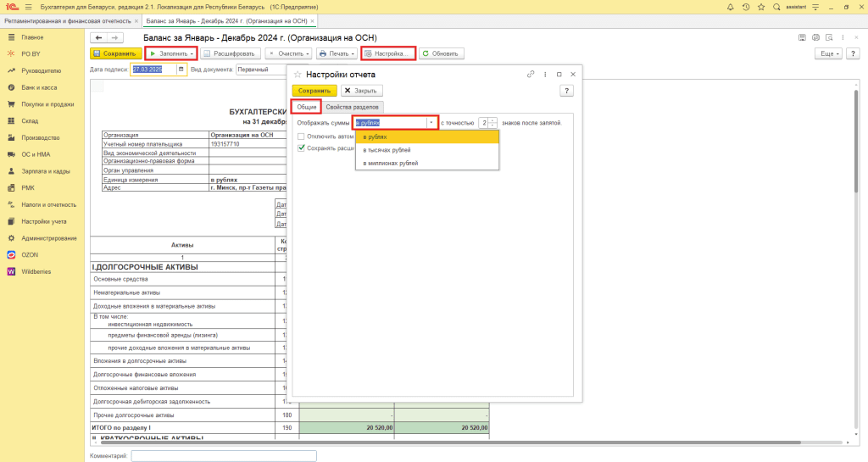Copy link icon in Настройки отчета dialog

tap(531, 74)
